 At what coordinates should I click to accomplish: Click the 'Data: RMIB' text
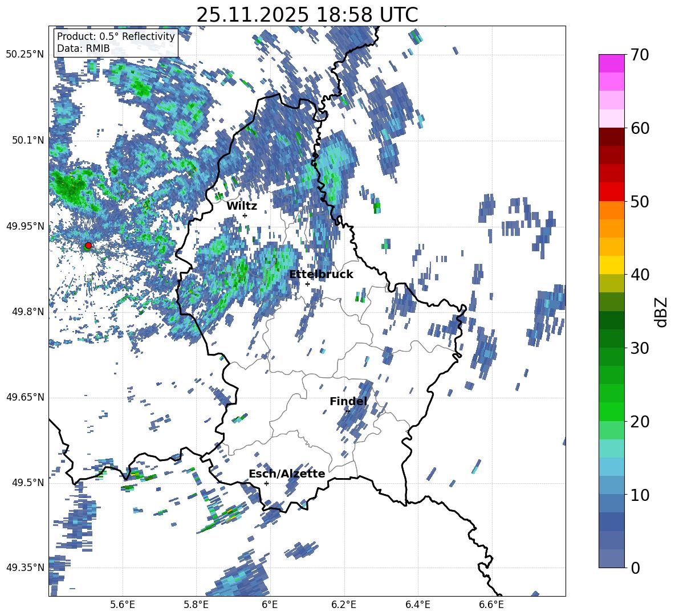tap(83, 48)
